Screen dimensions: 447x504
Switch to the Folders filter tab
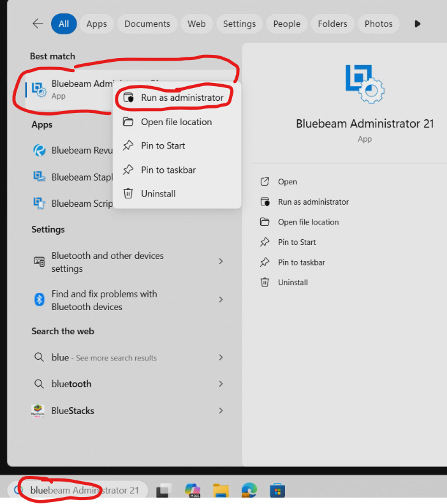[333, 24]
